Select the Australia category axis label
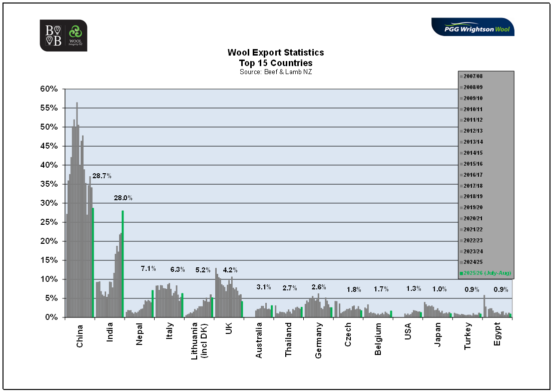The height and width of the screenshot is (392, 552). coord(259,340)
